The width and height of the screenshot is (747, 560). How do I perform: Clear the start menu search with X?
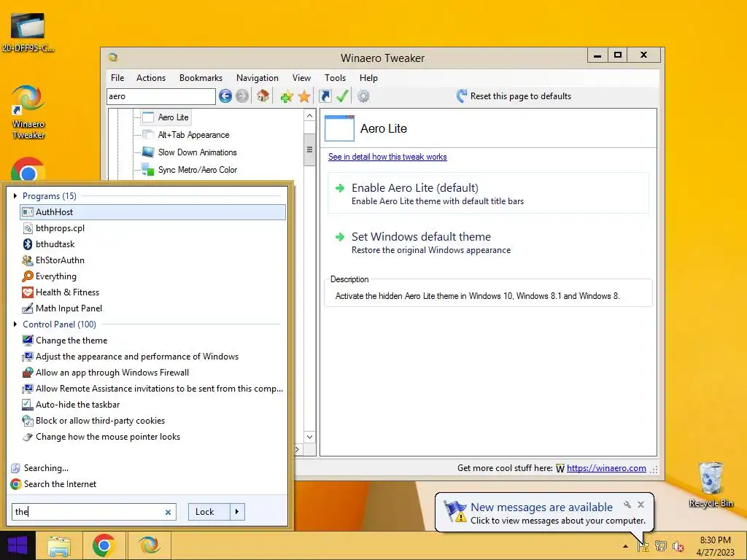(168, 513)
